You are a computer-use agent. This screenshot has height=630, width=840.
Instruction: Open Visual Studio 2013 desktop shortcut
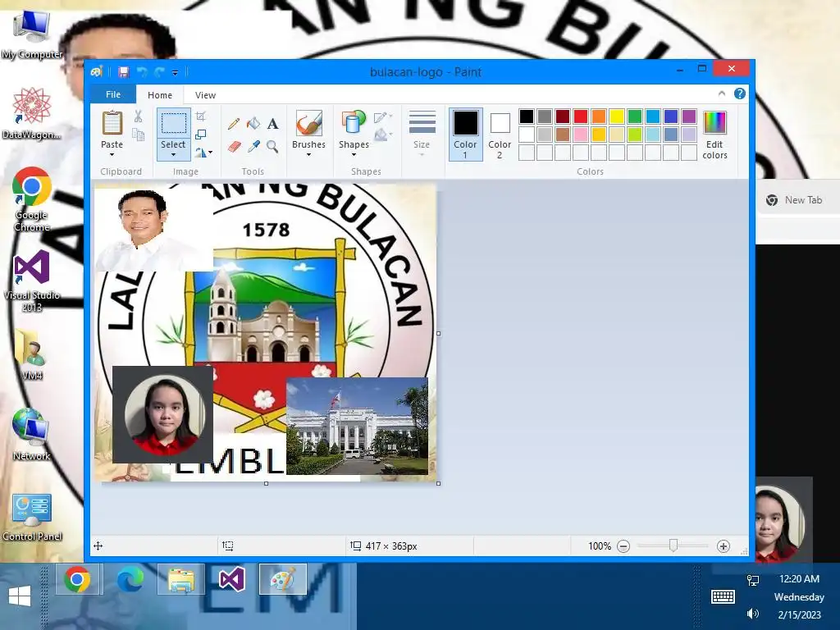point(32,281)
